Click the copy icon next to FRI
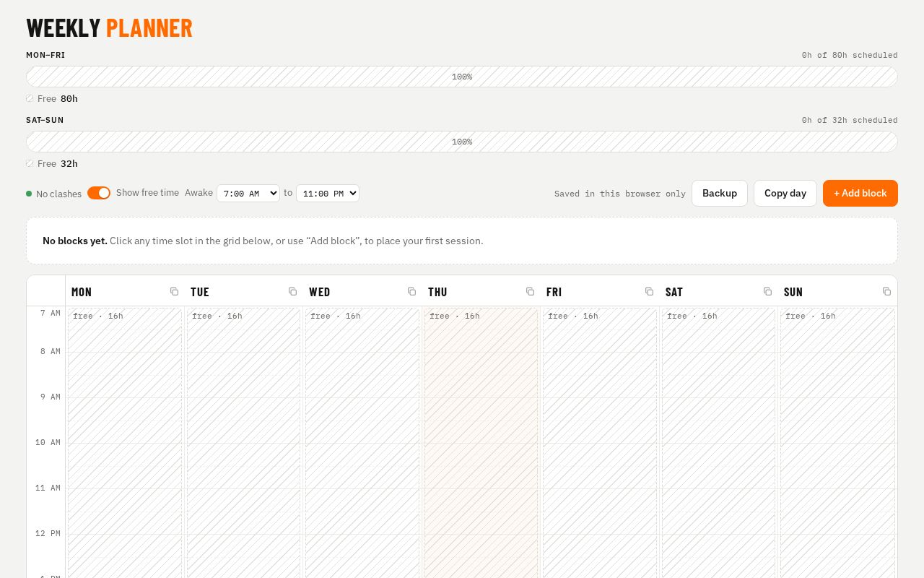 coord(649,291)
